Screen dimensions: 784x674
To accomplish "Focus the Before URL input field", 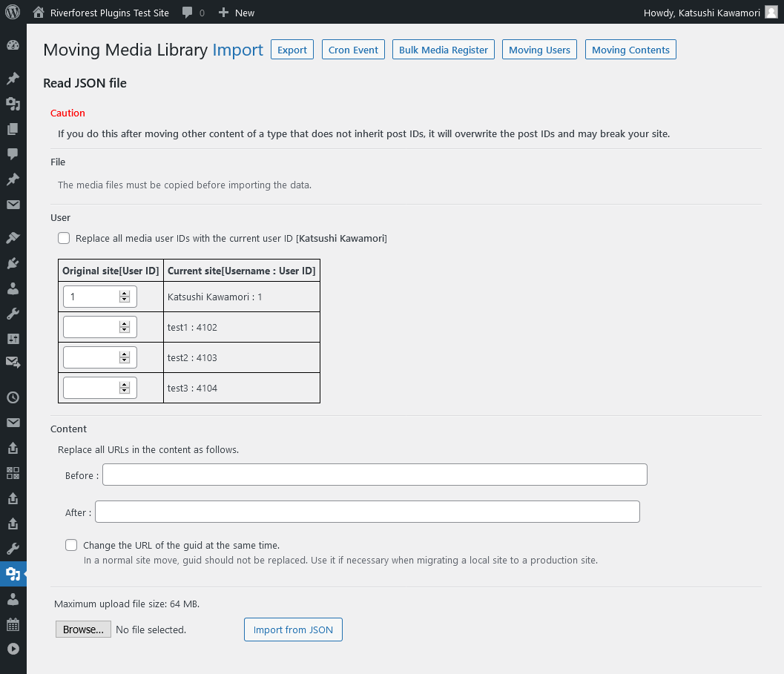I will tap(375, 475).
